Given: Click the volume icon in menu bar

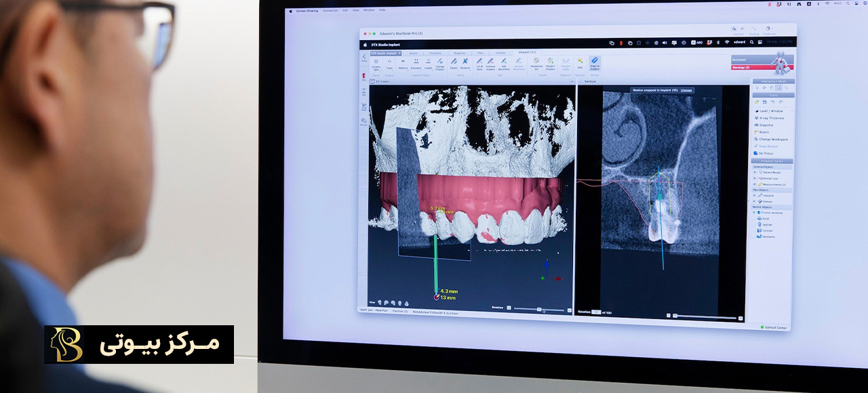Looking at the screenshot, I should (664, 42).
